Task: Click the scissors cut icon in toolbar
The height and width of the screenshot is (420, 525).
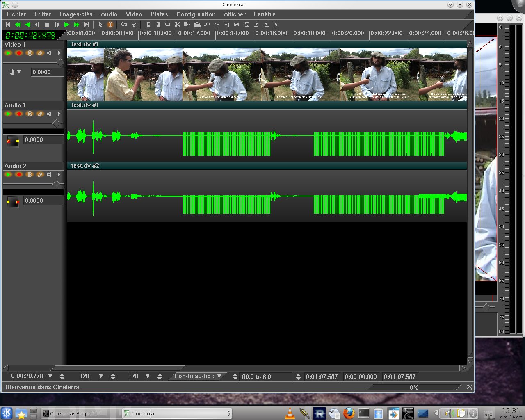Action: 178,25
